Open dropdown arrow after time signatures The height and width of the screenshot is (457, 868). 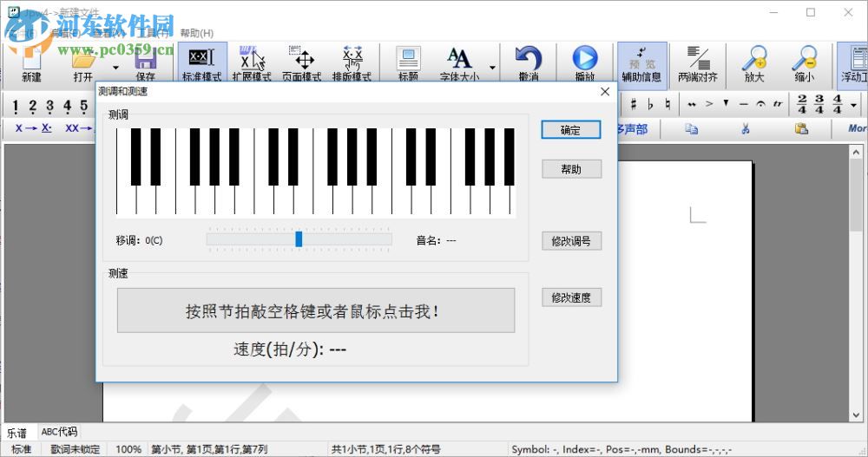(853, 105)
